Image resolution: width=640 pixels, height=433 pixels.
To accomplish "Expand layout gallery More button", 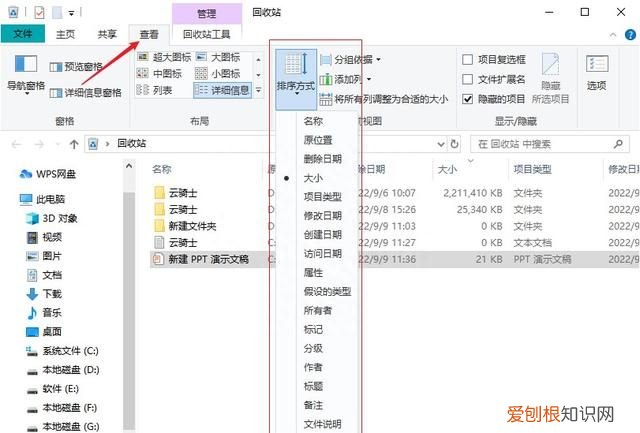I will pos(258,90).
